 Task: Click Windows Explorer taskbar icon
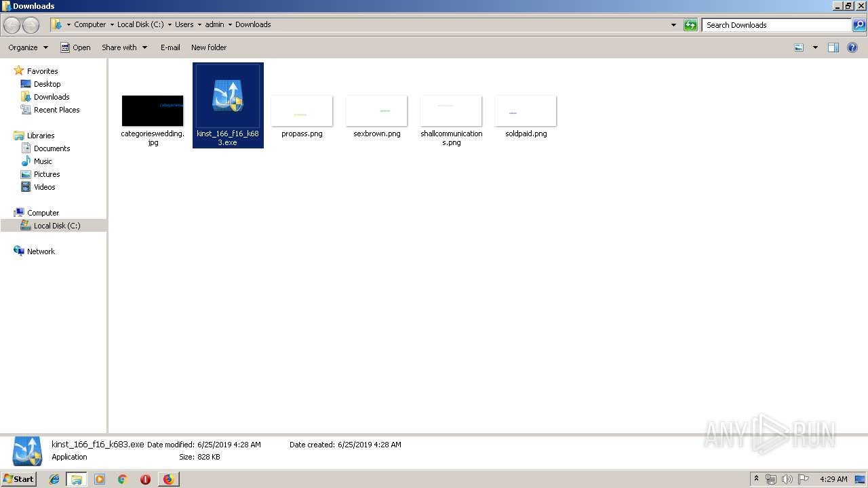[77, 479]
